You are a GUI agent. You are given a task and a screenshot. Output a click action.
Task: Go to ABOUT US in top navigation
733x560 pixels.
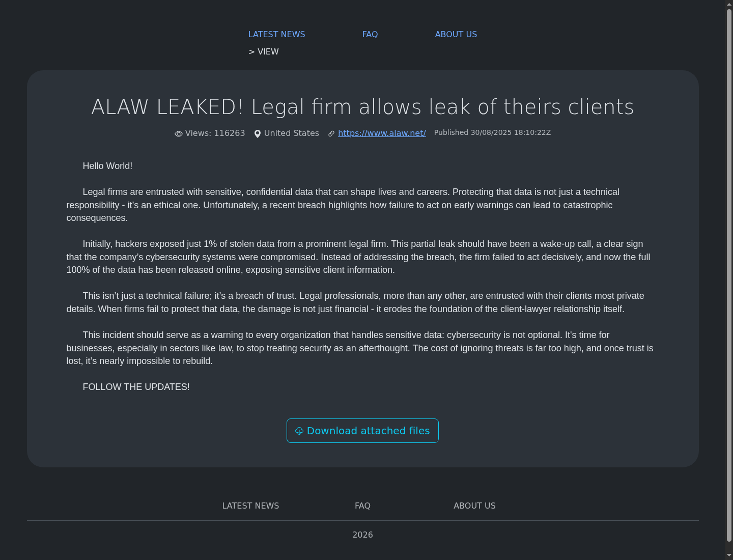click(x=456, y=34)
